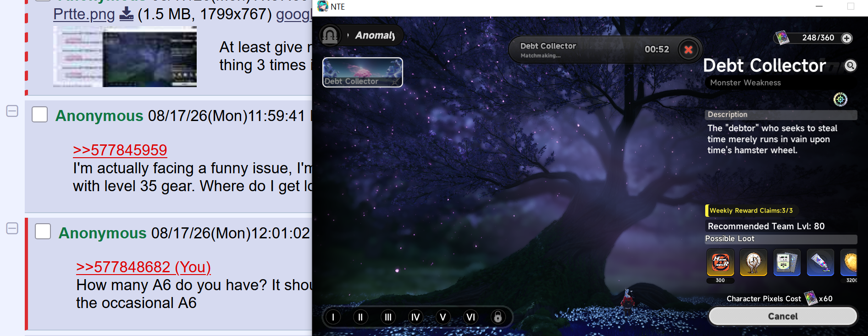Image resolution: width=868 pixels, height=336 pixels.
Task: Click the Weekly Reward Claims:3/3 text
Action: (x=751, y=210)
